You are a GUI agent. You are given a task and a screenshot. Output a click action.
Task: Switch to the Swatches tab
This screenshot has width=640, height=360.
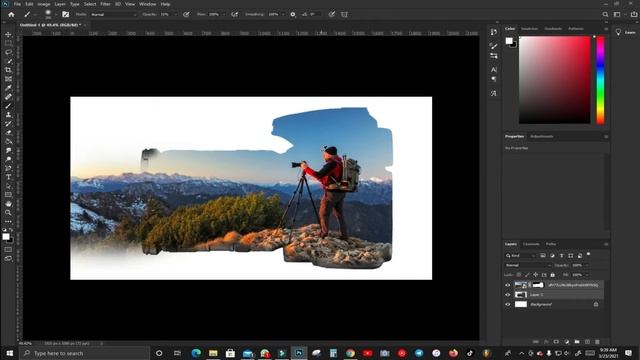529,29
